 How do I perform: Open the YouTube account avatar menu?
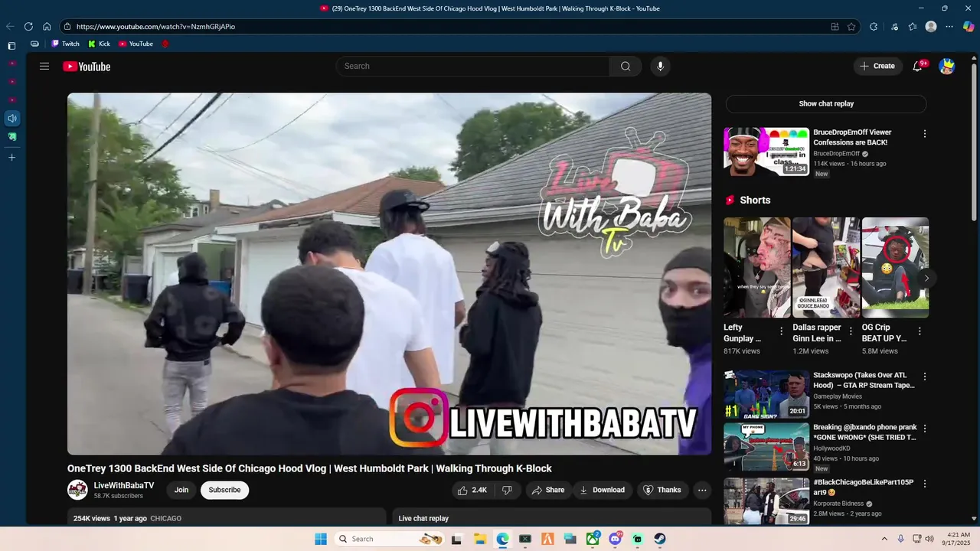947,67
